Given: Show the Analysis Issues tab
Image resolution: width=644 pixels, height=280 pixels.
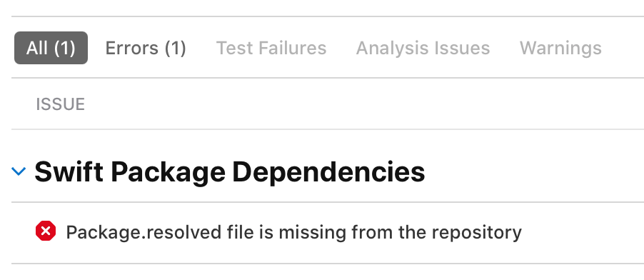Looking at the screenshot, I should 423,48.
